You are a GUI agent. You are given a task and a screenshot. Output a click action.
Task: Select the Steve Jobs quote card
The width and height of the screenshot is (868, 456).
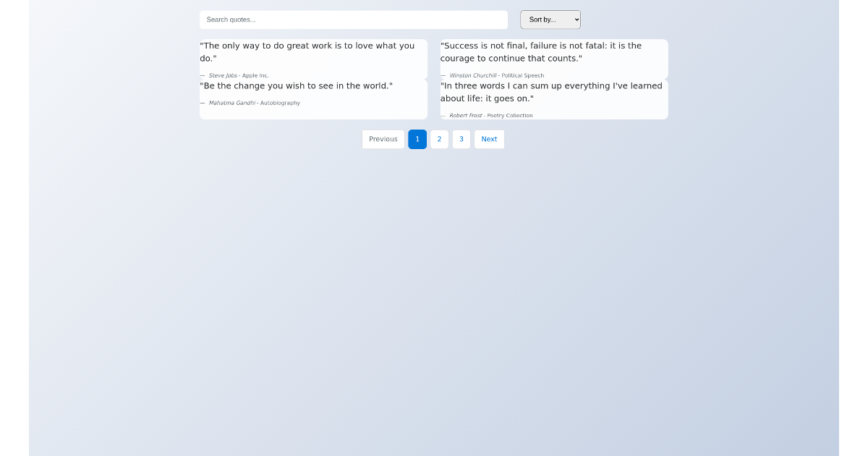tap(313, 58)
